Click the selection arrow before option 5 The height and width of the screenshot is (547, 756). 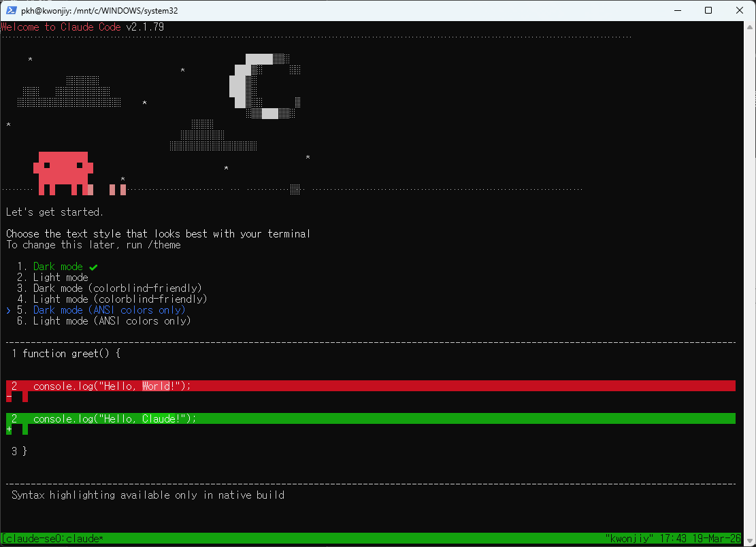click(x=8, y=310)
